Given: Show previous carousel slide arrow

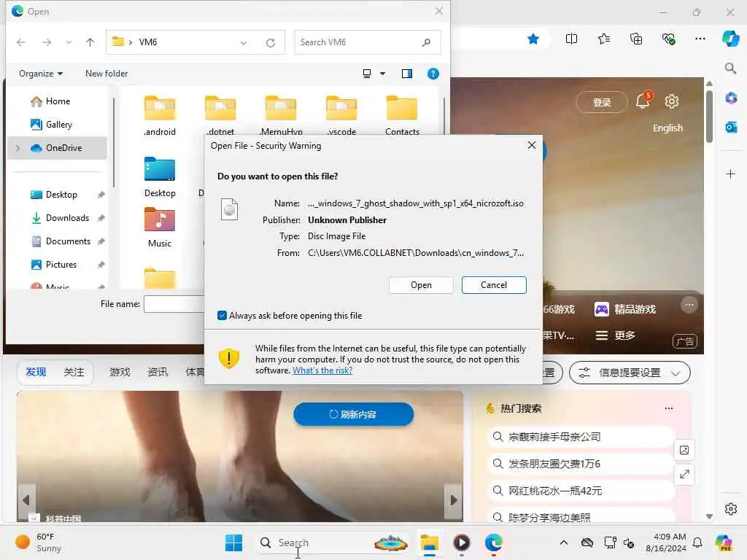Looking at the screenshot, I should 26,500.
